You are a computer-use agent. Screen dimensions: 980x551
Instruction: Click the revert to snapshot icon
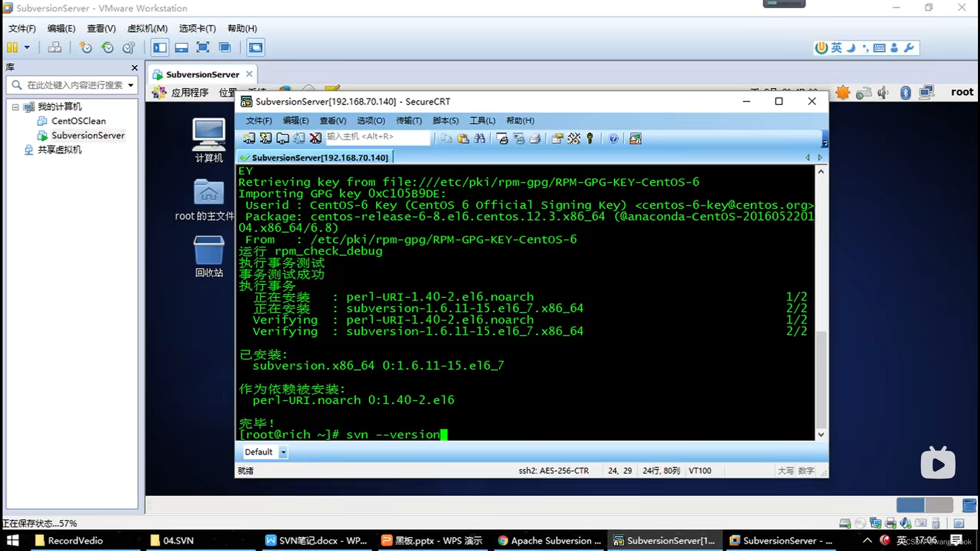pyautogui.click(x=107, y=47)
